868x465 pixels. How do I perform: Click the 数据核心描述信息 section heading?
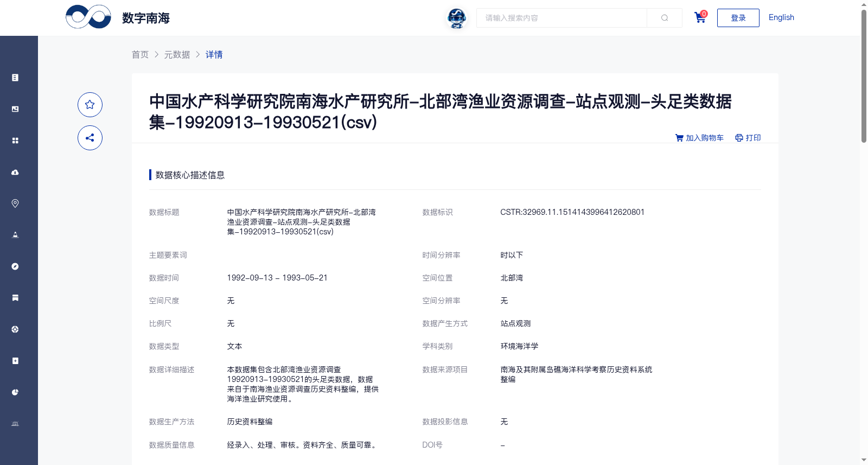pyautogui.click(x=190, y=175)
